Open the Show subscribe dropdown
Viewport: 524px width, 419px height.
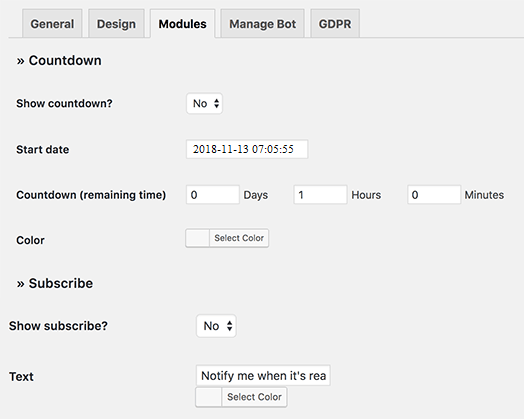point(216,326)
